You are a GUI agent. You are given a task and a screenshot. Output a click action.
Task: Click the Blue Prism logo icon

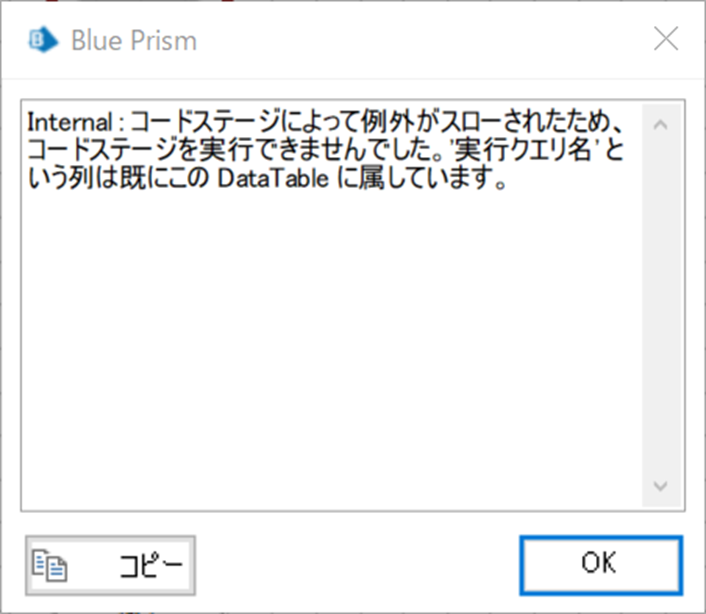43,40
